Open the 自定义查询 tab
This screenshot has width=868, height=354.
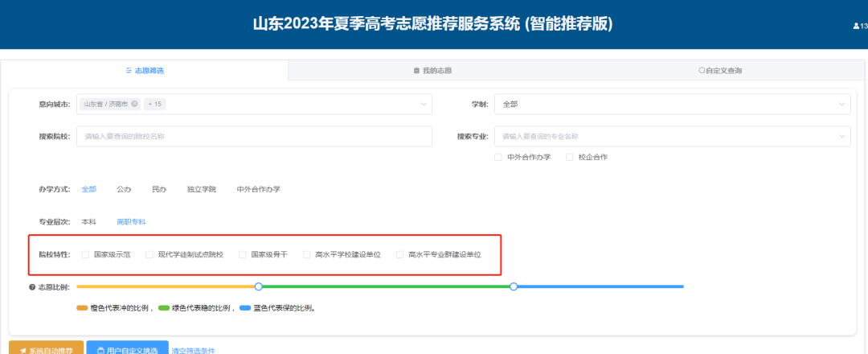720,71
